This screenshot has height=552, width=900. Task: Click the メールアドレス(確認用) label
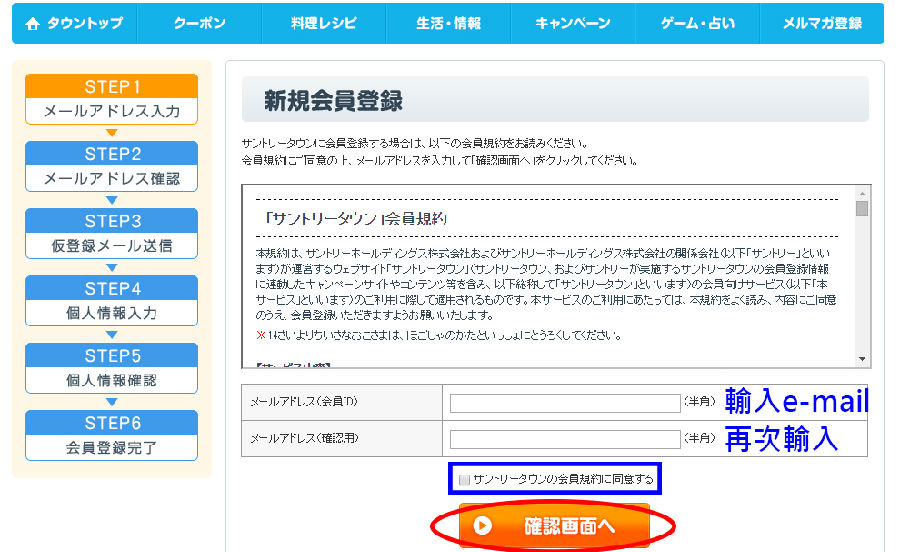coord(304,438)
